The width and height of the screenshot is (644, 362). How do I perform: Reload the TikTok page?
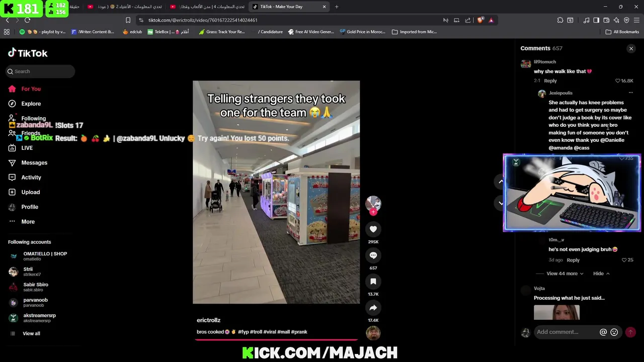(27, 20)
